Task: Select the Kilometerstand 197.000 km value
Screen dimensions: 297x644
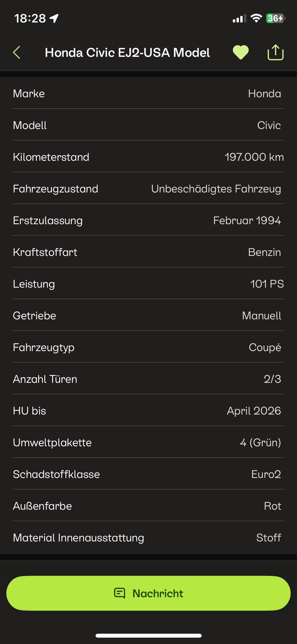Action: (254, 157)
